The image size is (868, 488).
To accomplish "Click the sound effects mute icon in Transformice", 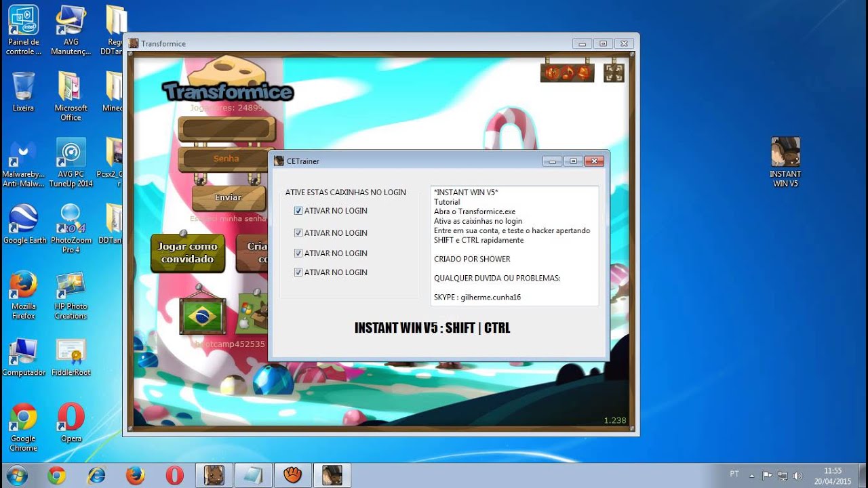I will pos(553,72).
